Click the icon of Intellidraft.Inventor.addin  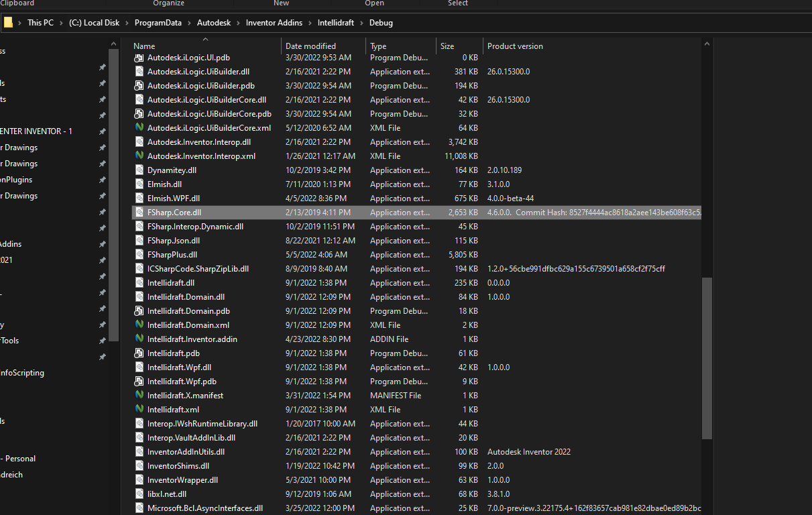click(139, 339)
